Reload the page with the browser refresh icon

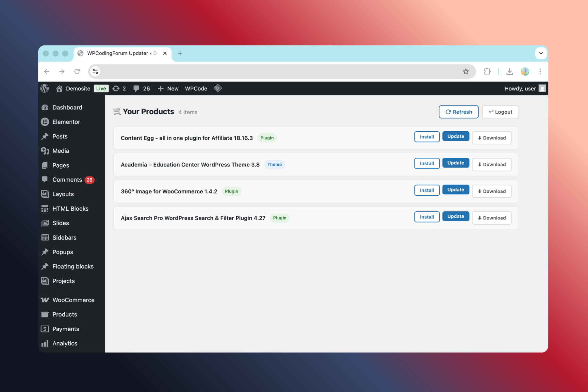coord(77,72)
